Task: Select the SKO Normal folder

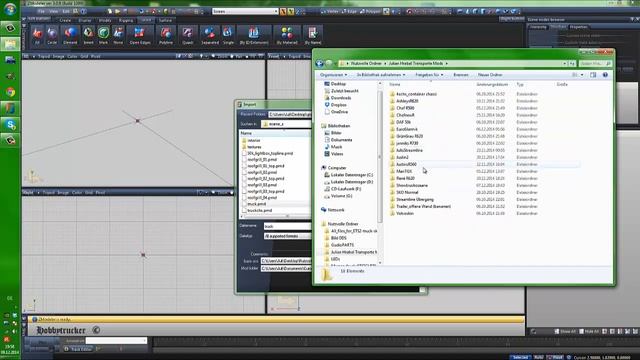Action: [x=407, y=192]
